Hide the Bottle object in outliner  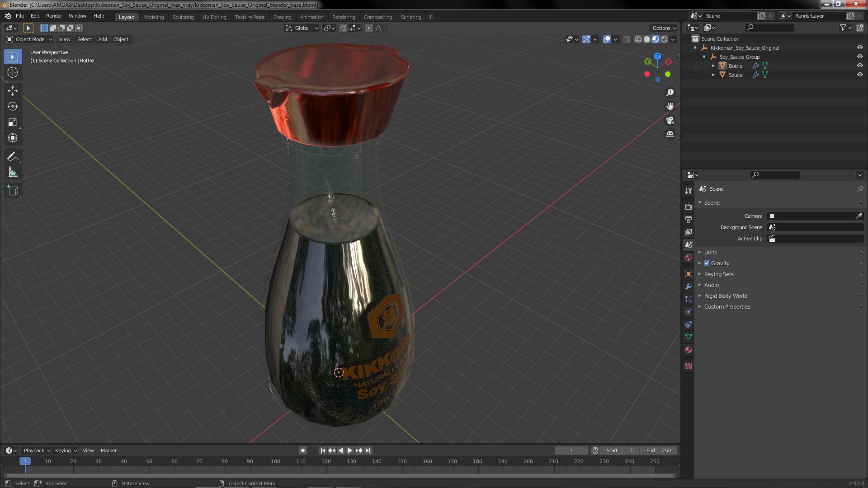tap(860, 66)
